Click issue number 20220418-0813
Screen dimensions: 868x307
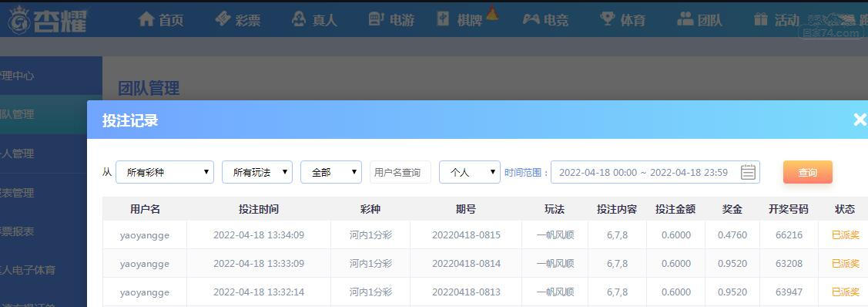[x=466, y=292]
